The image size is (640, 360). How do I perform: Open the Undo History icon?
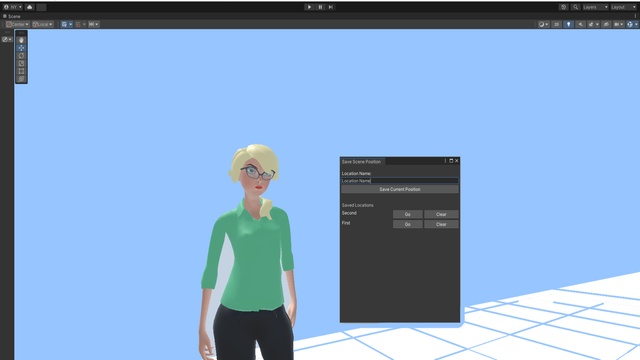(563, 7)
